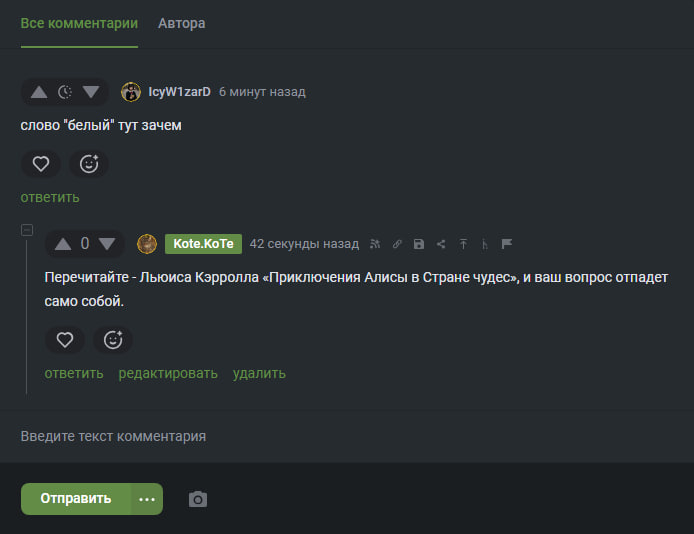Click the share icon on Kote.KoTe's reply
Viewport: 694px width, 534px height.
point(441,244)
